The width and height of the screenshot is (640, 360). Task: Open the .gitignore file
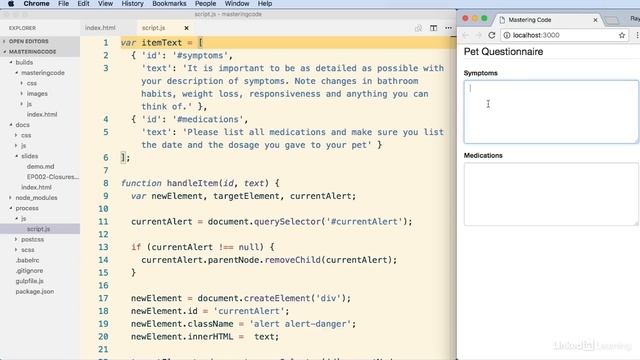tap(29, 271)
